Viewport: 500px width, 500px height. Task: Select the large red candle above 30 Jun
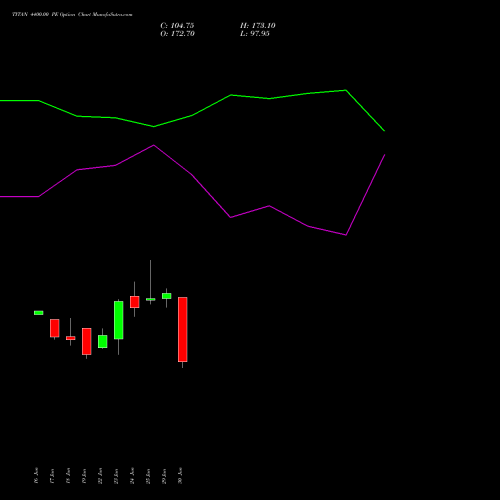(x=183, y=329)
